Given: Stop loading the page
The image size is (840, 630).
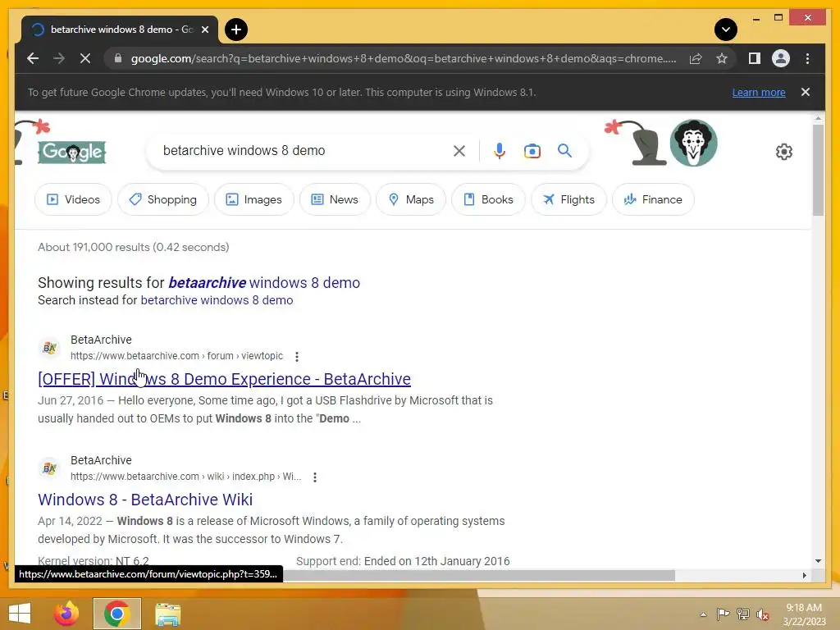Looking at the screenshot, I should coord(85,58).
